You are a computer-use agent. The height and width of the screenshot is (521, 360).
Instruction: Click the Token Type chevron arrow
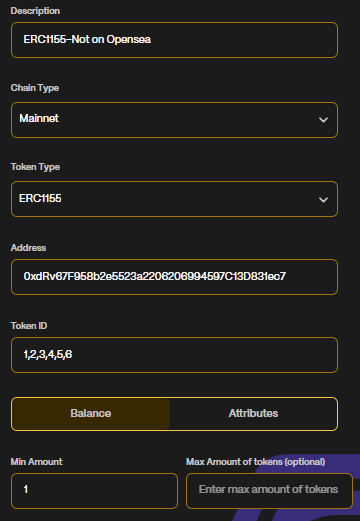point(323,200)
